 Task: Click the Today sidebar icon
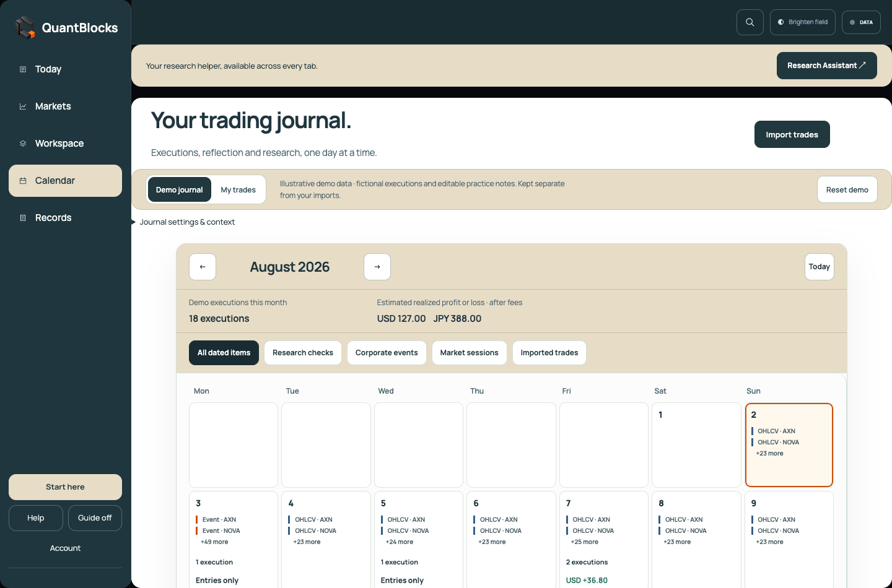pyautogui.click(x=23, y=69)
